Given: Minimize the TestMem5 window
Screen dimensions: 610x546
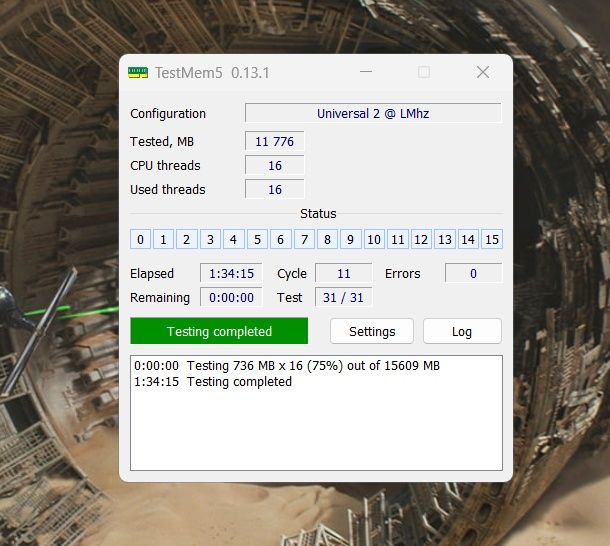Looking at the screenshot, I should point(366,72).
